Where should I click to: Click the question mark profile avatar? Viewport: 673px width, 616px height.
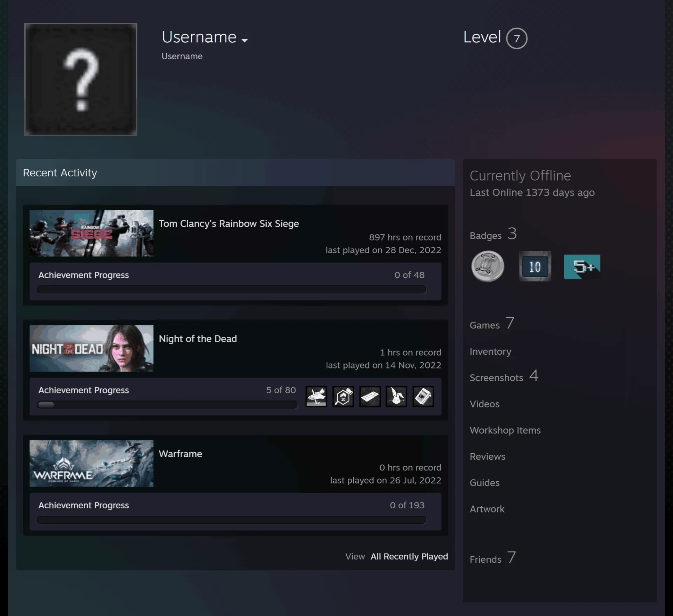click(81, 79)
